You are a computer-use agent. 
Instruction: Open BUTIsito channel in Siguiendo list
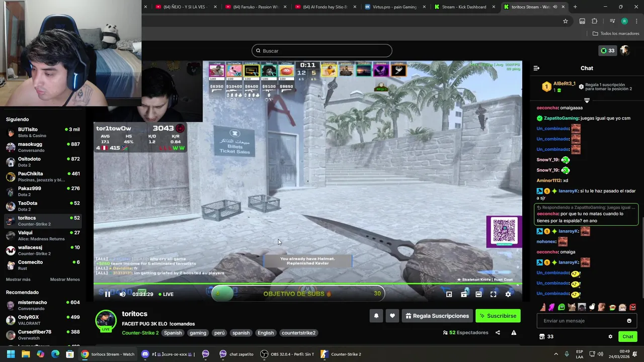click(x=43, y=132)
